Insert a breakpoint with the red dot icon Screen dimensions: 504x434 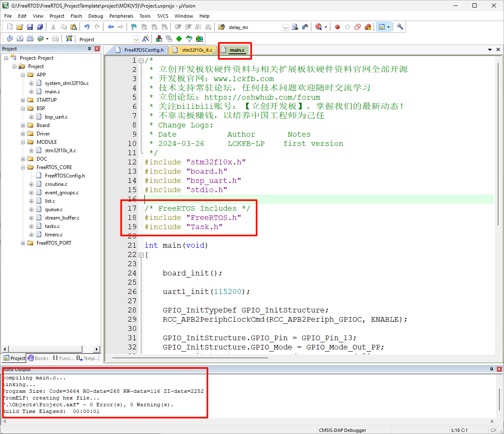pyautogui.click(x=337, y=27)
